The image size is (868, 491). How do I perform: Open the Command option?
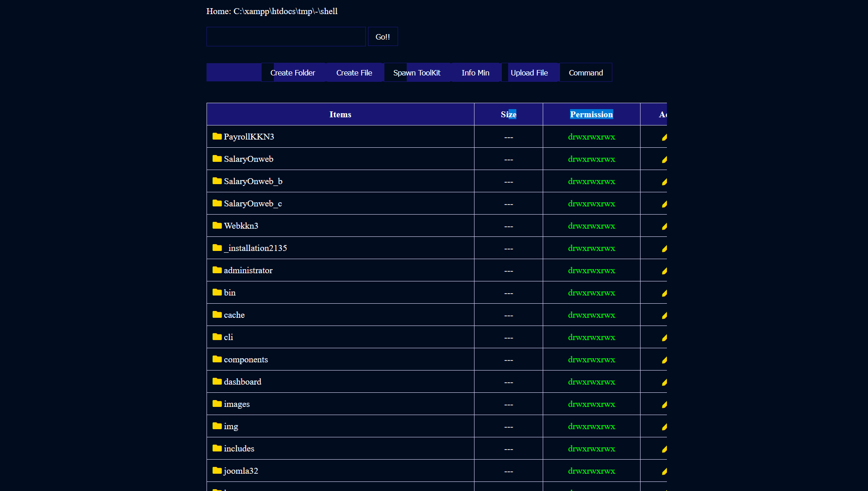pyautogui.click(x=586, y=73)
